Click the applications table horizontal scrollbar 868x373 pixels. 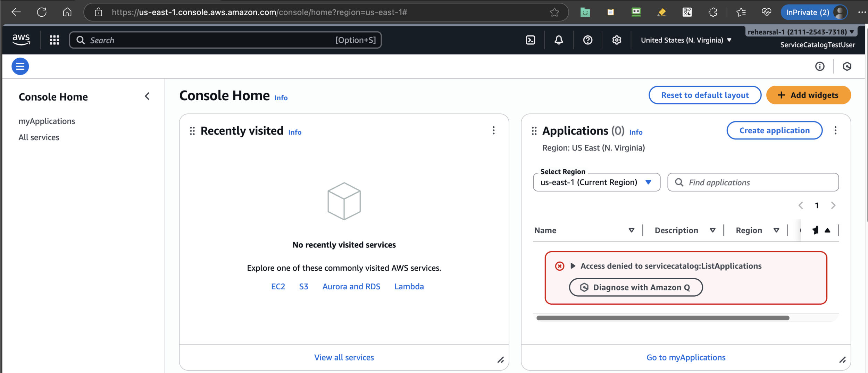coord(663,318)
